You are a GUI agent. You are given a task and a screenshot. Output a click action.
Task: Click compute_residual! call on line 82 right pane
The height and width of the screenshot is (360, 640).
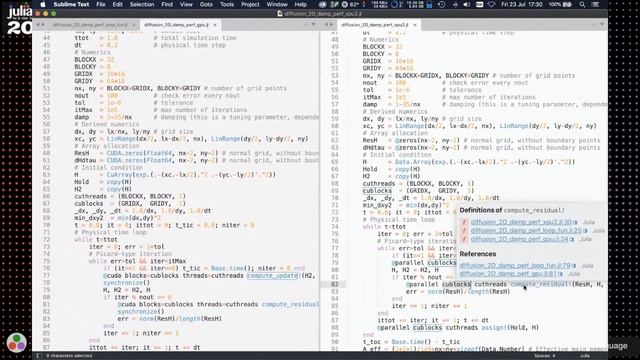(x=540, y=284)
